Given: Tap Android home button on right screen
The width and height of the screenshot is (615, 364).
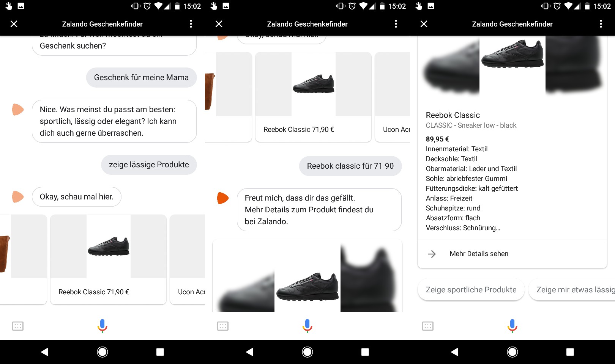Looking at the screenshot, I should [512, 352].
